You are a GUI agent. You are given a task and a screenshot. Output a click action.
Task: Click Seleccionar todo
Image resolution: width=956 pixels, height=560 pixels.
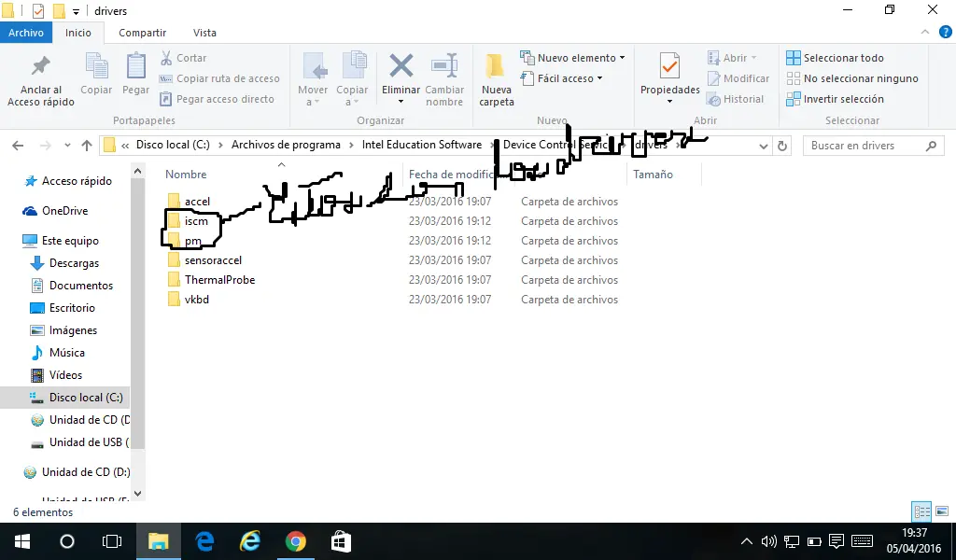[x=835, y=58]
